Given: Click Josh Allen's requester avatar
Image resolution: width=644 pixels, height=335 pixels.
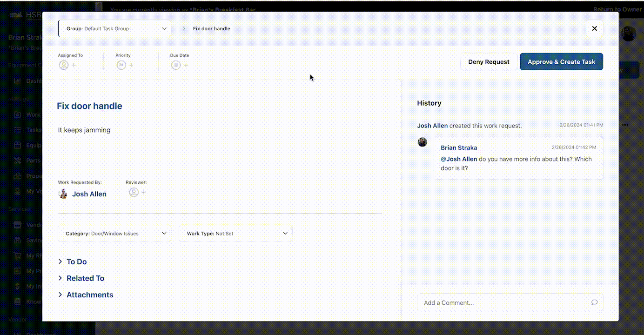Looking at the screenshot, I should coord(63,194).
